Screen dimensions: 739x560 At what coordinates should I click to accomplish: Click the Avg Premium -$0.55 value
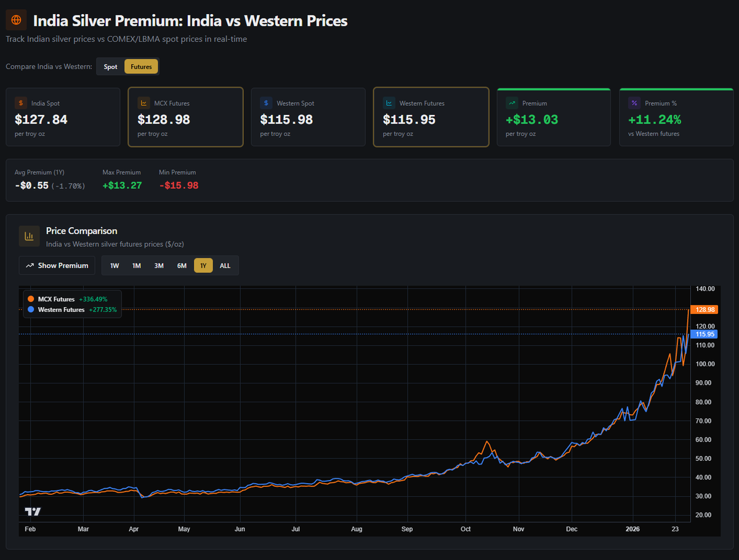(x=31, y=185)
